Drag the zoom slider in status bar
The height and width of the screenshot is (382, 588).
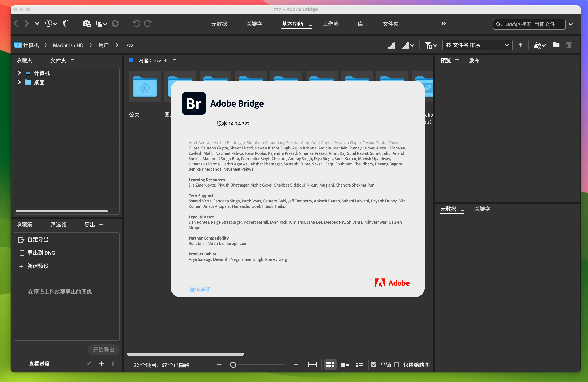click(x=233, y=364)
